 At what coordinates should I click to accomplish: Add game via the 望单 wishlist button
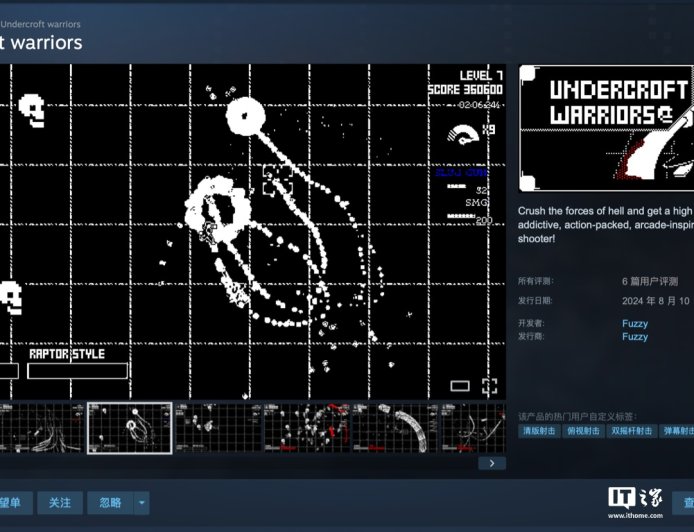click(x=15, y=503)
